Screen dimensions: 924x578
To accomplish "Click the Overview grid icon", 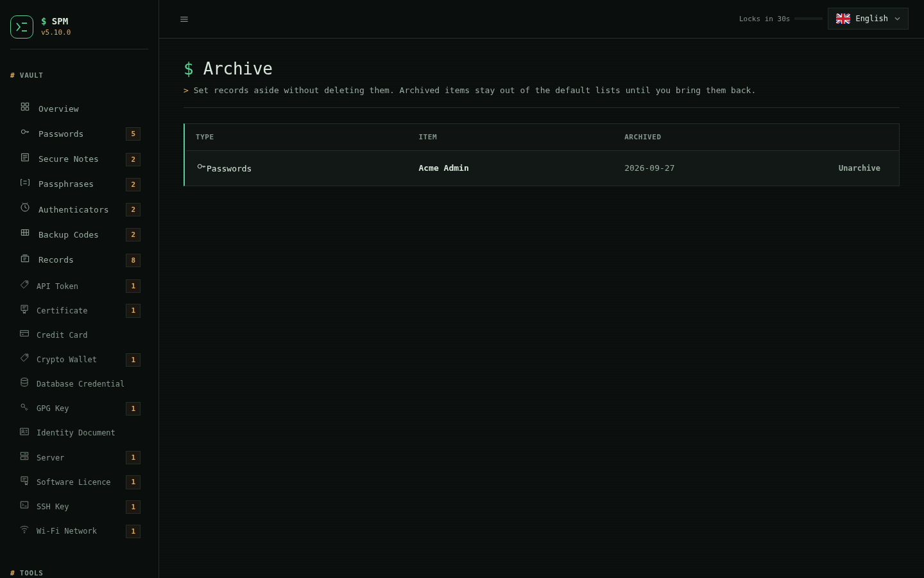I will pyautogui.click(x=25, y=107).
